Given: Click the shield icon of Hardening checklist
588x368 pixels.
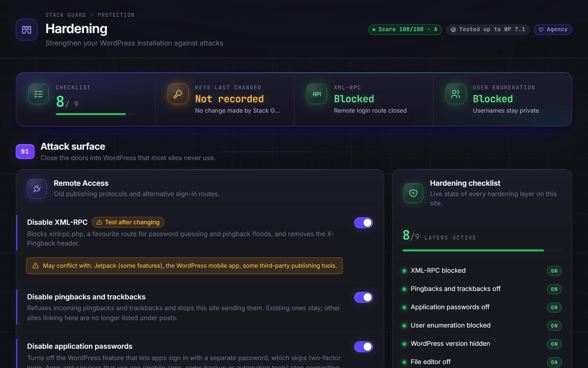Looking at the screenshot, I should pyautogui.click(x=413, y=193).
